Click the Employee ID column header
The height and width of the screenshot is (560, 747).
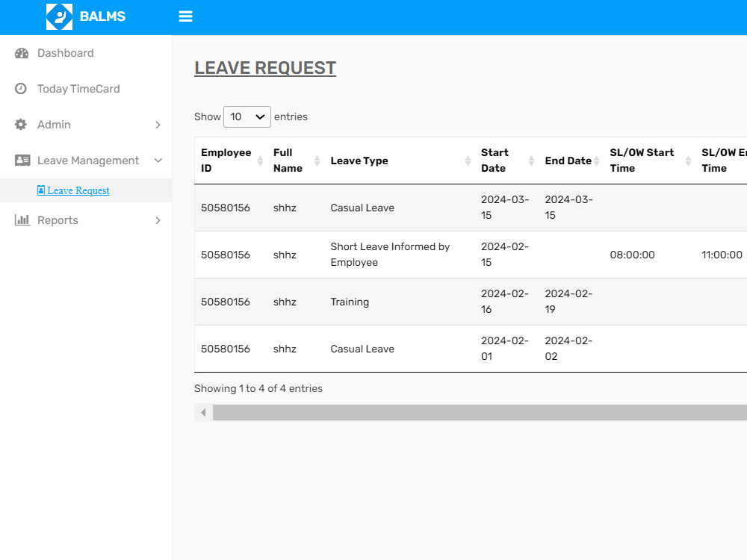[231, 161]
